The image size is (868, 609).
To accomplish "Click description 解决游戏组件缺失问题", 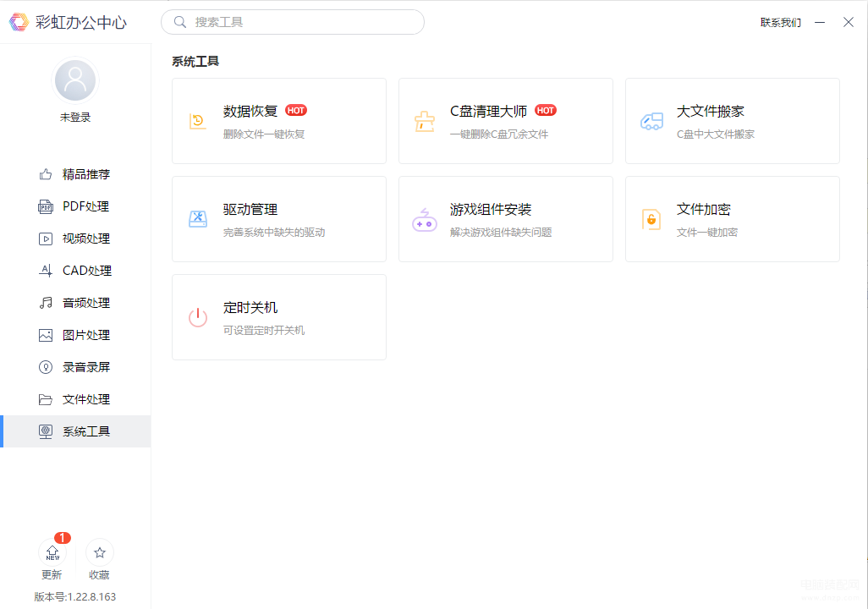I will (501, 232).
